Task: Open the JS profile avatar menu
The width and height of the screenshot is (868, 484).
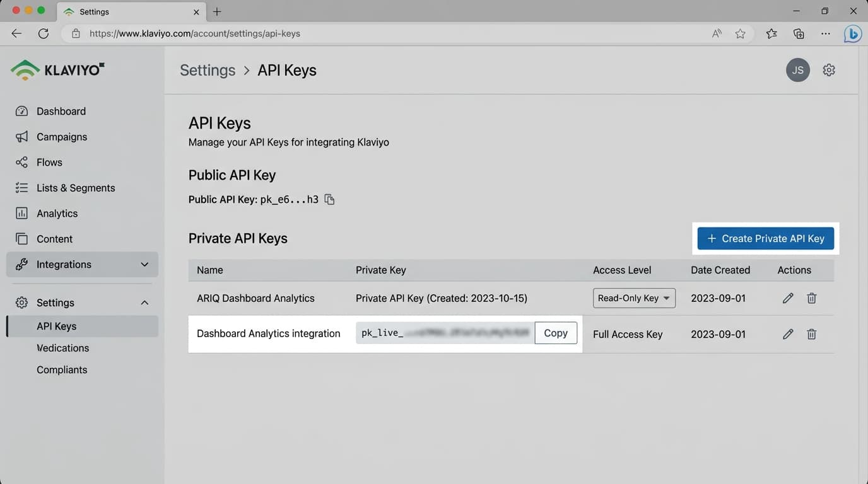Action: pos(798,70)
